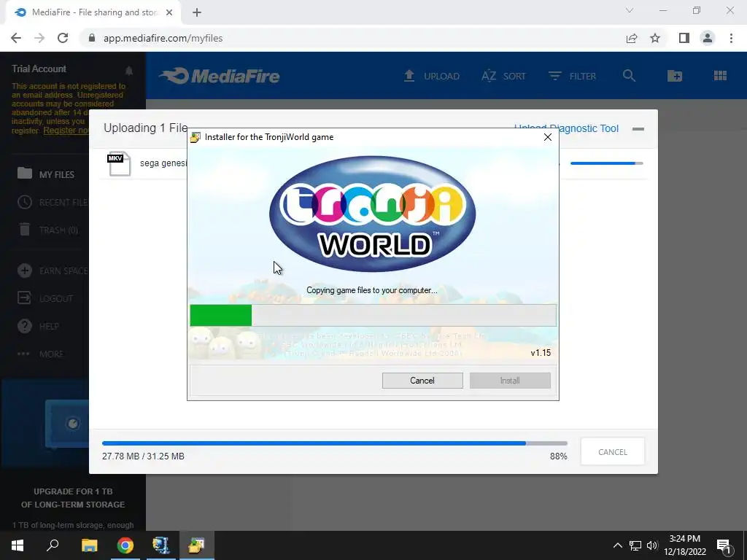Open Windows taskbar search
The width and height of the screenshot is (747, 560).
[53, 545]
